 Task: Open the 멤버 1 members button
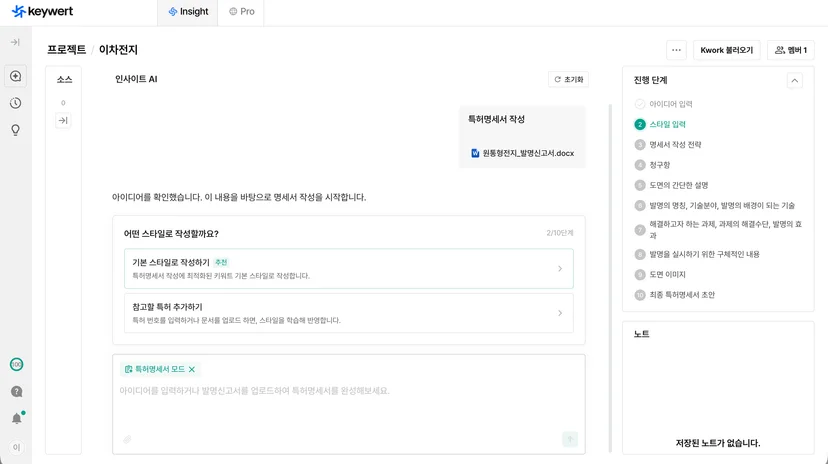(x=791, y=50)
